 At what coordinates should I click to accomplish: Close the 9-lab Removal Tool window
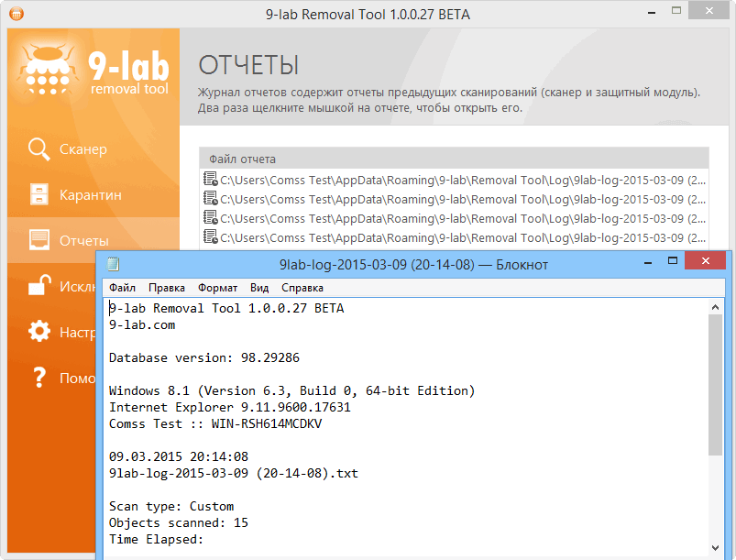pos(709,10)
